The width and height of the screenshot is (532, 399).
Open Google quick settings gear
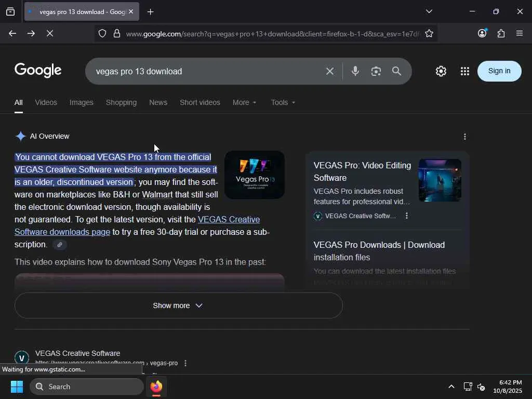click(x=441, y=71)
